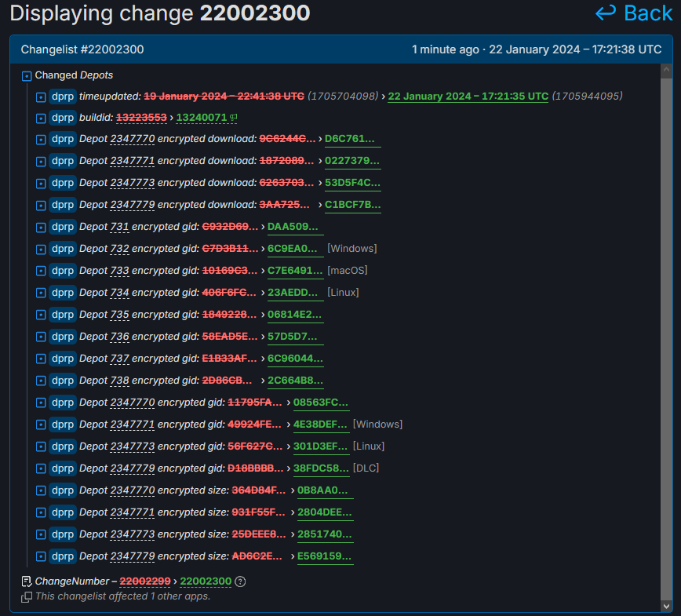Open Depot 2347779 link on encrypted size row
This screenshot has width=681, height=616.
tap(133, 556)
